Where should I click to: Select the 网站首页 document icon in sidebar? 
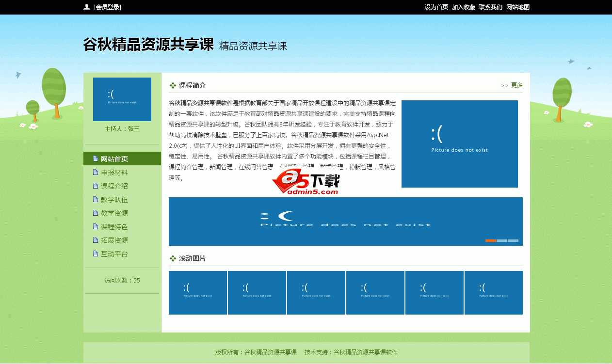click(x=95, y=158)
